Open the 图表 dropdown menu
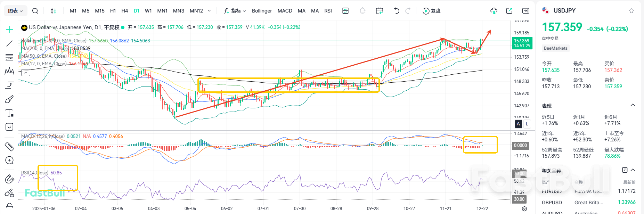644x214 pixels. coord(15,11)
